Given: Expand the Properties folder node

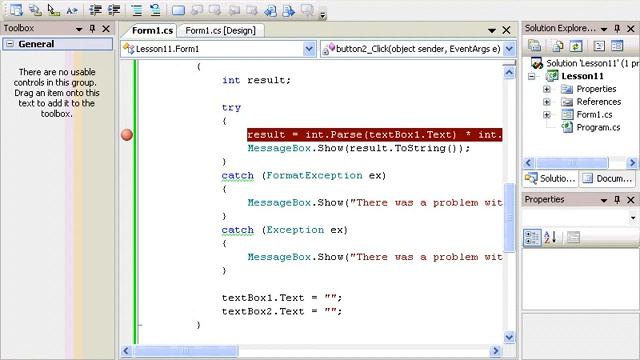Looking at the screenshot, I should tap(547, 89).
